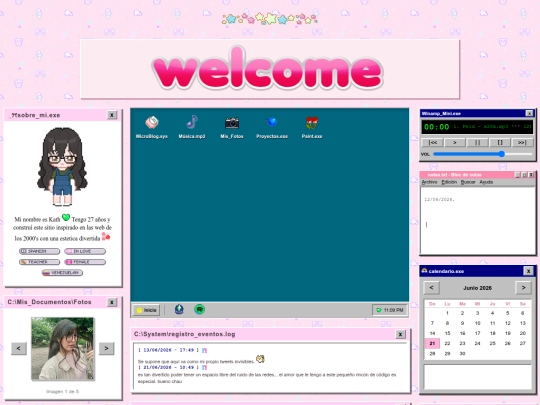Image resolution: width=540 pixels, height=405 pixels.
Task: Close the registro_eventos.log window
Action: [401, 334]
